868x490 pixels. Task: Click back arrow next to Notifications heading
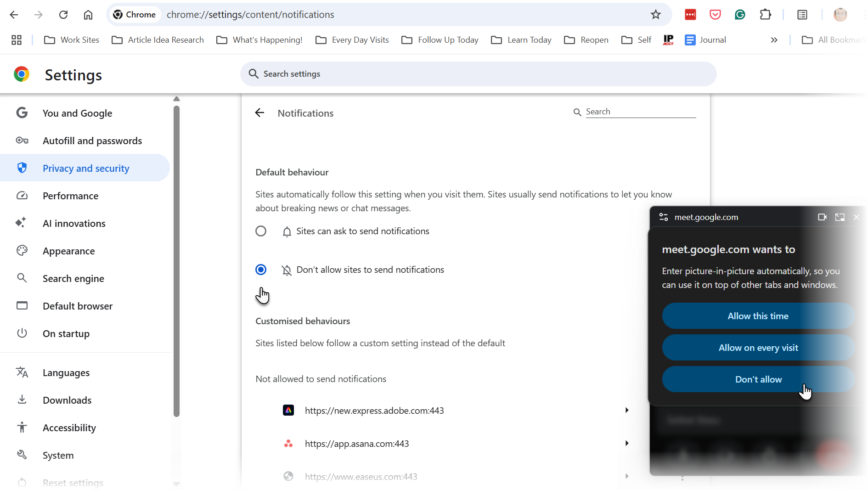point(259,113)
